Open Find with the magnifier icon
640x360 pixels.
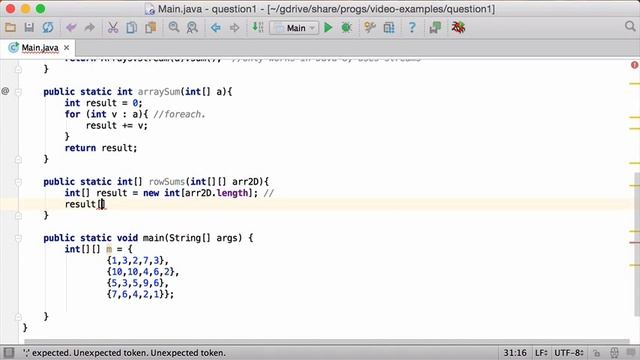[x=174, y=28]
